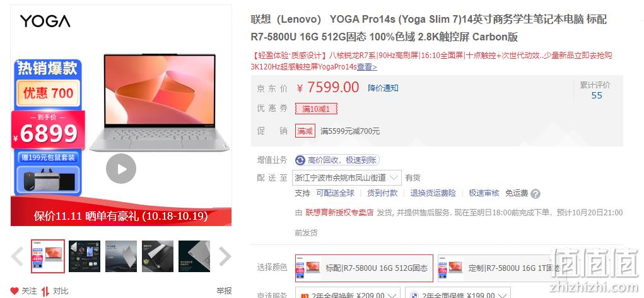644x298 pixels.
Task: Select the second specs thumbnail image
Action: [84, 256]
